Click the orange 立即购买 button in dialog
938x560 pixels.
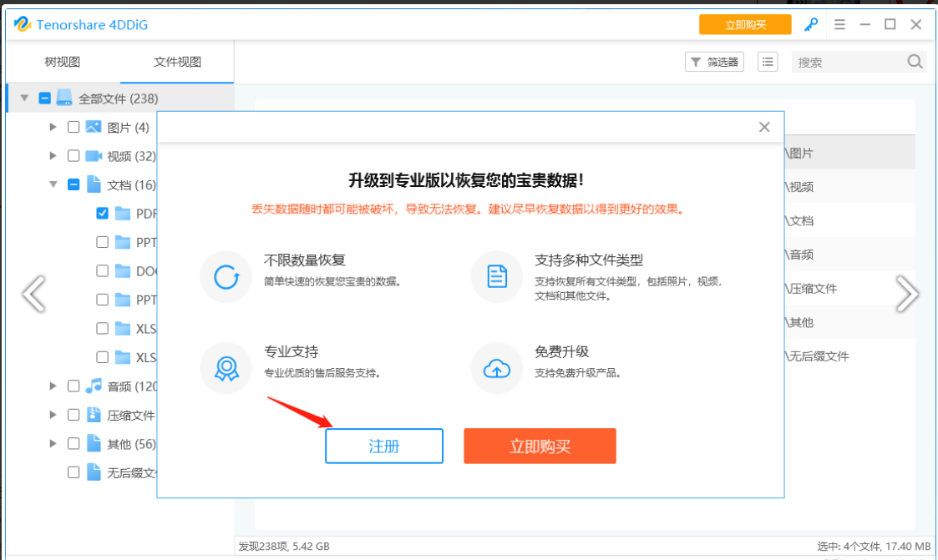[x=540, y=446]
